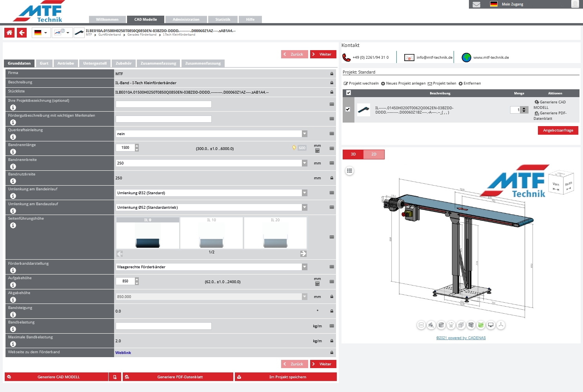Switch to the Gurt configuration tab

tap(44, 63)
